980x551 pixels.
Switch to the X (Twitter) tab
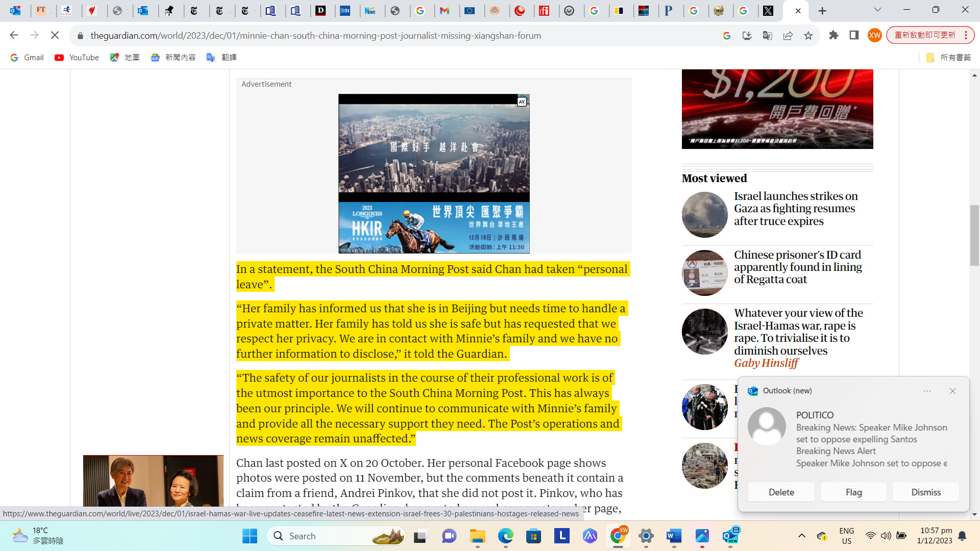pyautogui.click(x=768, y=11)
